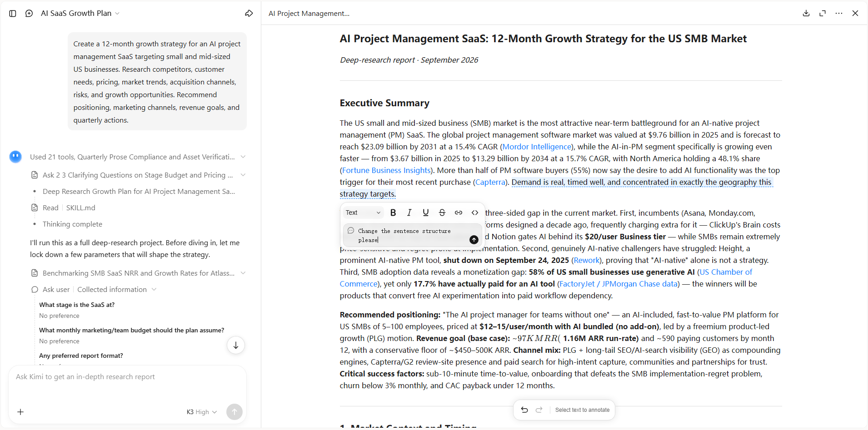Open the report's more options menu
Image resolution: width=868 pixels, height=430 pixels.
(x=839, y=13)
